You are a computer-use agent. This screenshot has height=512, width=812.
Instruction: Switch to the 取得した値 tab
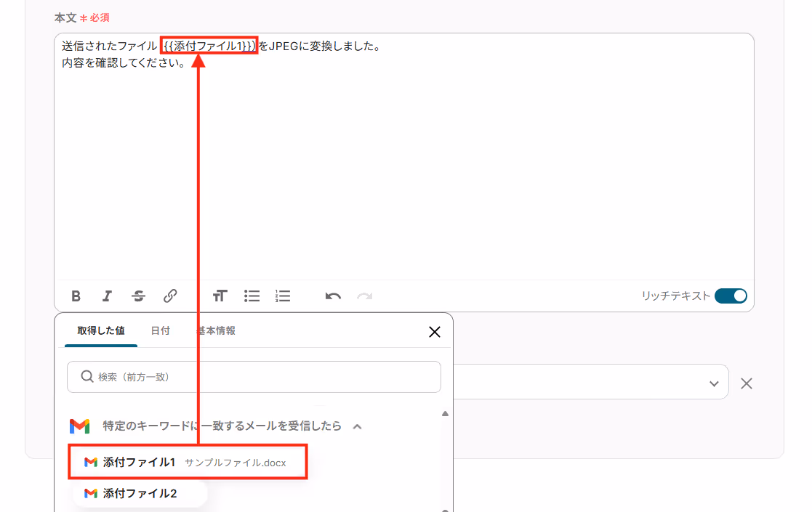tap(101, 330)
